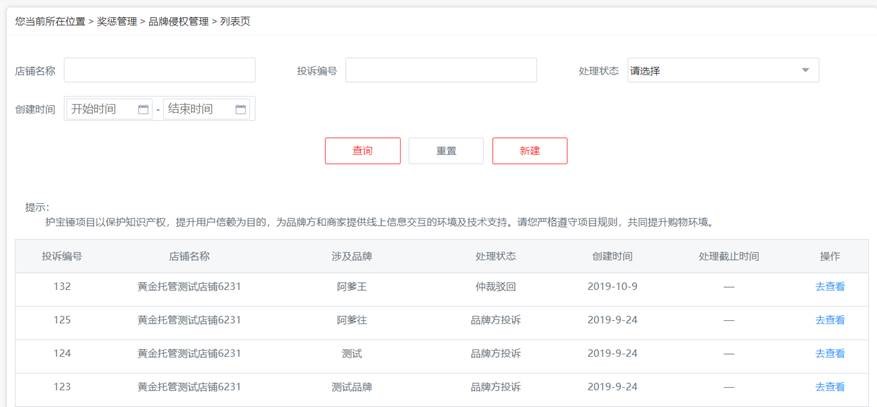Click the 店铺名称 input field

pos(159,70)
